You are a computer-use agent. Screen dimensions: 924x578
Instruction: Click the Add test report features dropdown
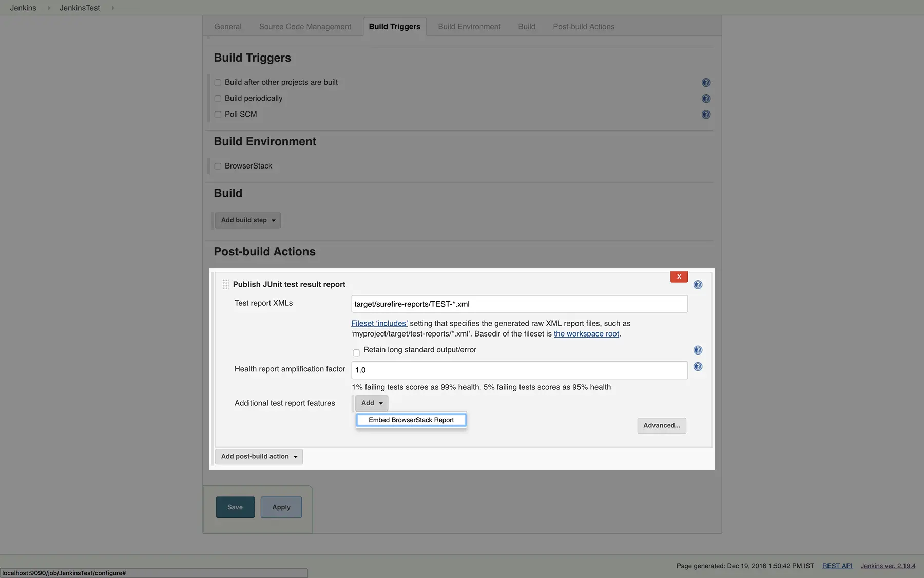[x=372, y=403]
